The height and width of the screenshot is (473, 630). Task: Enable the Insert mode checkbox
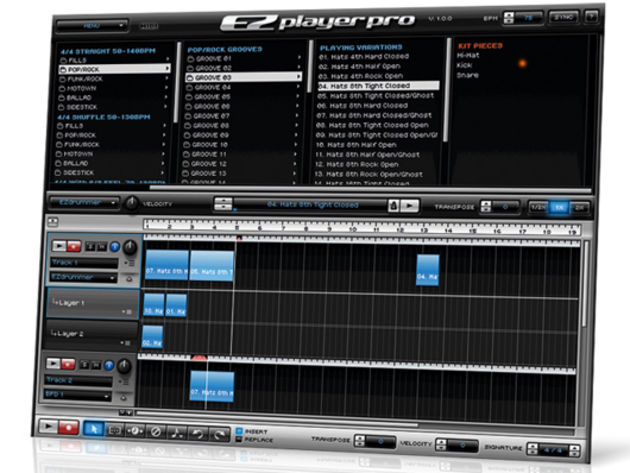click(x=239, y=431)
